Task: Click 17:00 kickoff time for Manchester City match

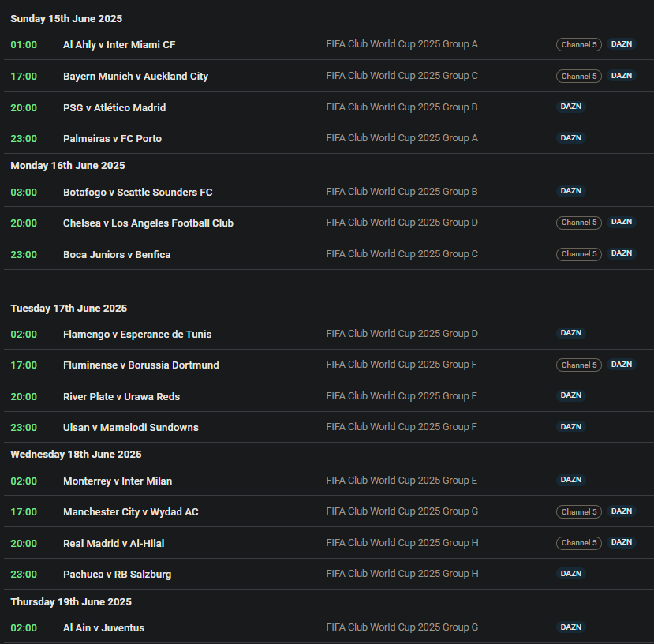Action: (x=24, y=512)
